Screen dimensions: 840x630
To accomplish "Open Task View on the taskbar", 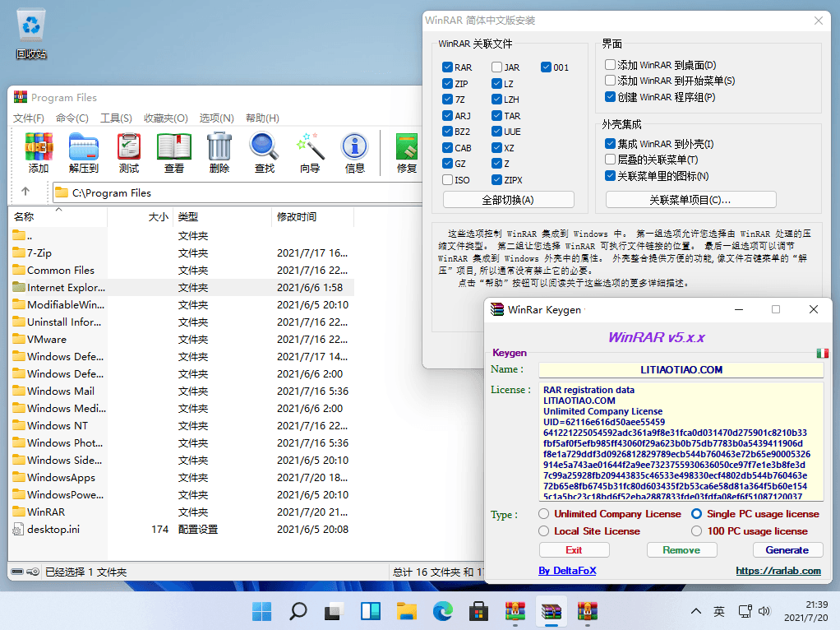I will (335, 611).
